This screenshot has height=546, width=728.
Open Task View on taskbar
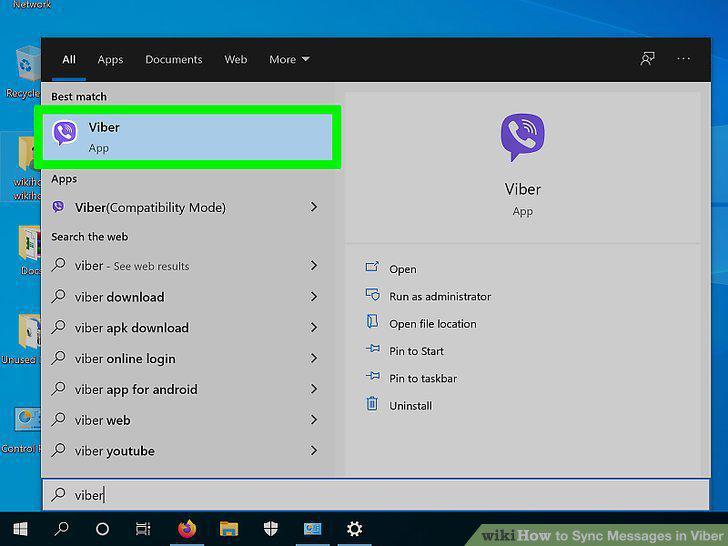tap(143, 529)
